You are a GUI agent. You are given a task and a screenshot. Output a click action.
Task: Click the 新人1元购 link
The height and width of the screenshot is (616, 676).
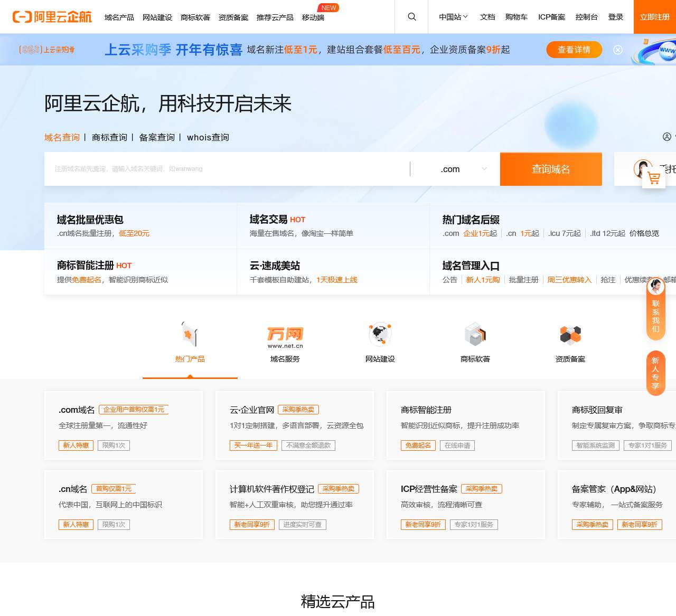point(483,280)
